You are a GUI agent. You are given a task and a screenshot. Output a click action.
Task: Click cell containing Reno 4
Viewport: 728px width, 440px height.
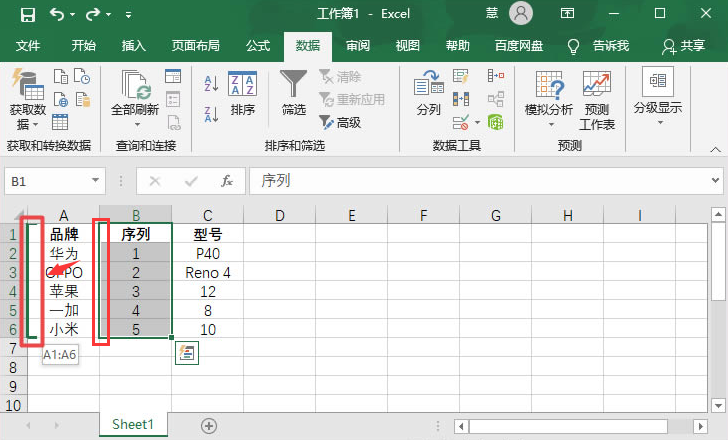click(208, 272)
